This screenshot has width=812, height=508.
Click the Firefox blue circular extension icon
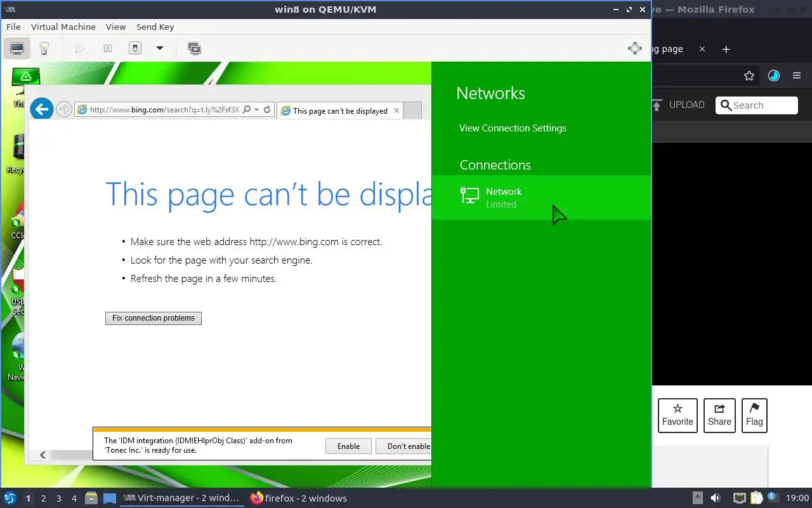coord(773,76)
